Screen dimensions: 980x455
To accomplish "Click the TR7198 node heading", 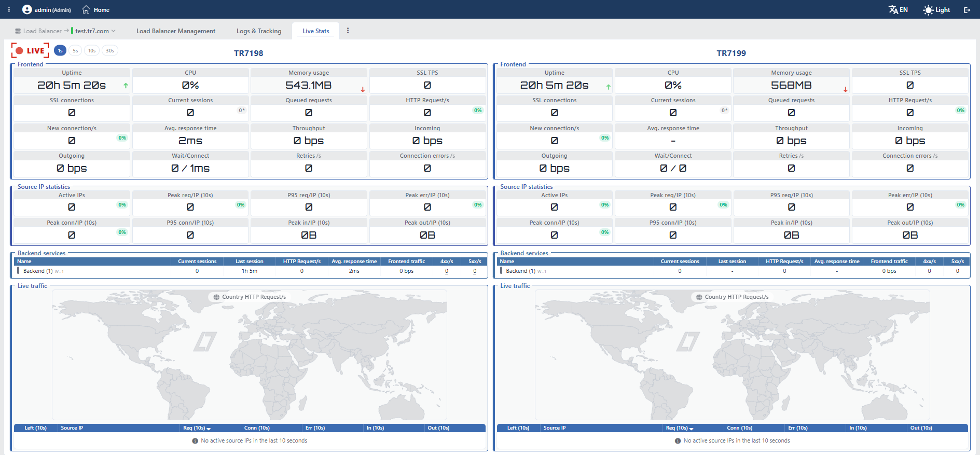I will click(249, 53).
